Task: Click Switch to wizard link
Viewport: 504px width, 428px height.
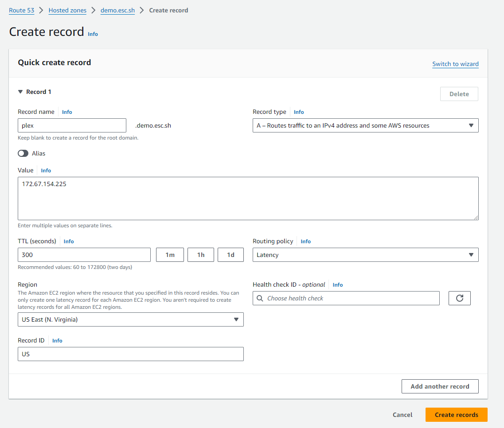Action: click(455, 64)
